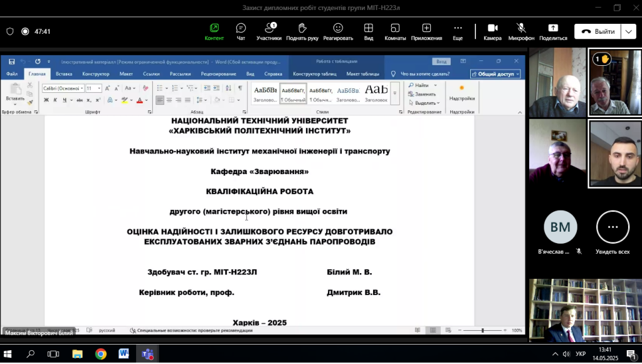
Task: Collapse the Word ribbon with the chevron
Action: tap(520, 112)
